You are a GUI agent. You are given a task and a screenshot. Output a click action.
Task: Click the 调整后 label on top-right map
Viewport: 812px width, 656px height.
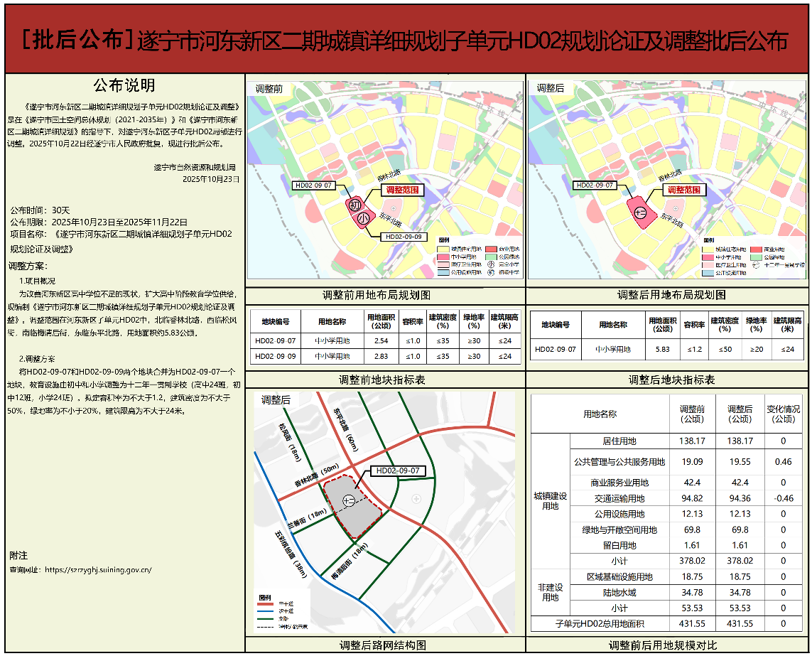pos(551,88)
